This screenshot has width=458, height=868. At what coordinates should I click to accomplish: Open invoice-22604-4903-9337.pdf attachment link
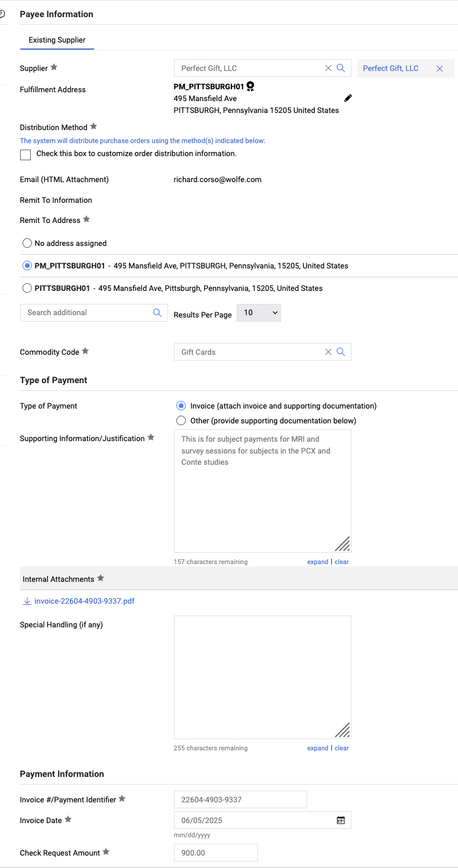(x=85, y=601)
